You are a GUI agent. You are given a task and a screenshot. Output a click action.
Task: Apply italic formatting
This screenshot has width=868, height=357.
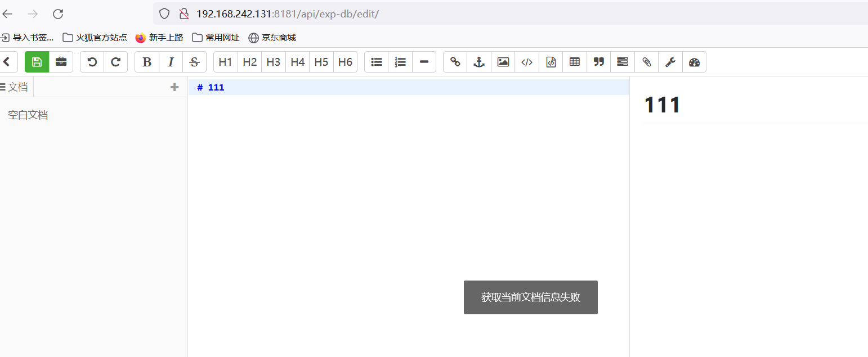click(171, 62)
